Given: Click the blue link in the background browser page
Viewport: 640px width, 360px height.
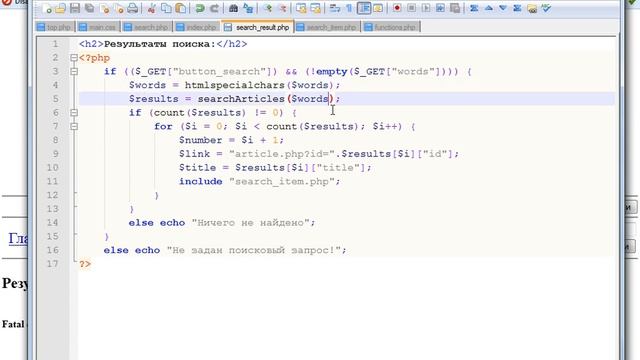Looking at the screenshot, I should (18, 238).
